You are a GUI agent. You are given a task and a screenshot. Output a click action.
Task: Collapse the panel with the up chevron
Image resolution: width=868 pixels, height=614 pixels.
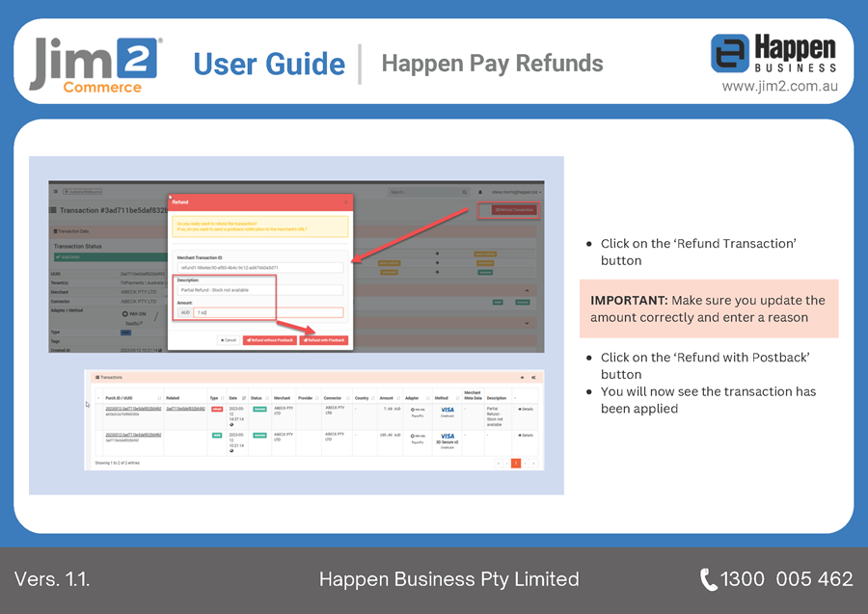pyautogui.click(x=527, y=290)
